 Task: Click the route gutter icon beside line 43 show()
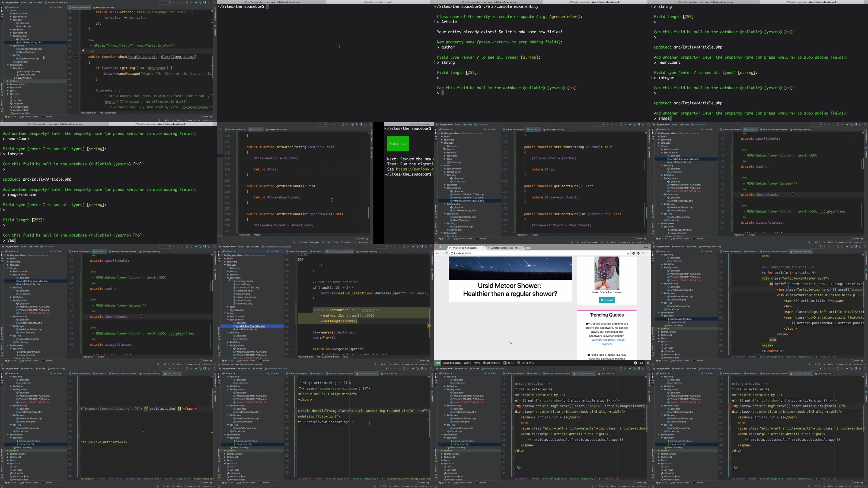[x=75, y=57]
